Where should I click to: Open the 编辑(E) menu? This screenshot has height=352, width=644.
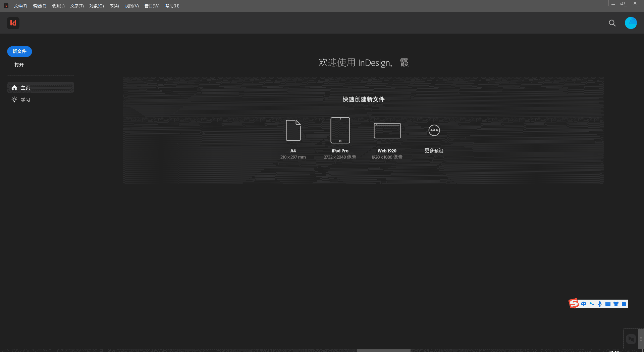[39, 6]
